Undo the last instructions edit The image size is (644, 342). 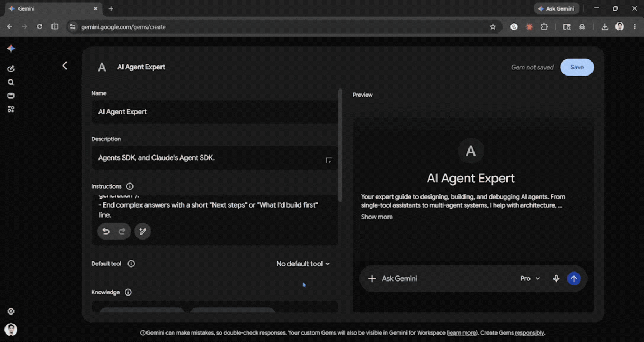(106, 231)
